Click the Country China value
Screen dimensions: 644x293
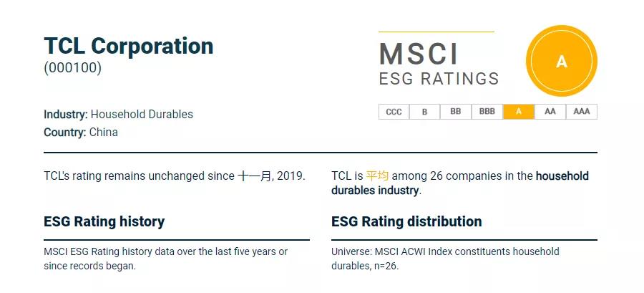pos(104,133)
